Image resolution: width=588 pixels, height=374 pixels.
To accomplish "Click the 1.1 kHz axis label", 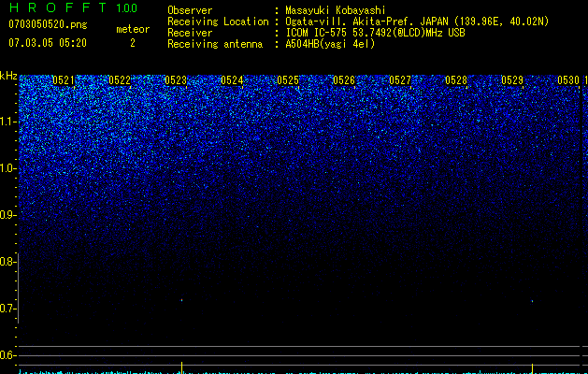I will [x=7, y=122].
